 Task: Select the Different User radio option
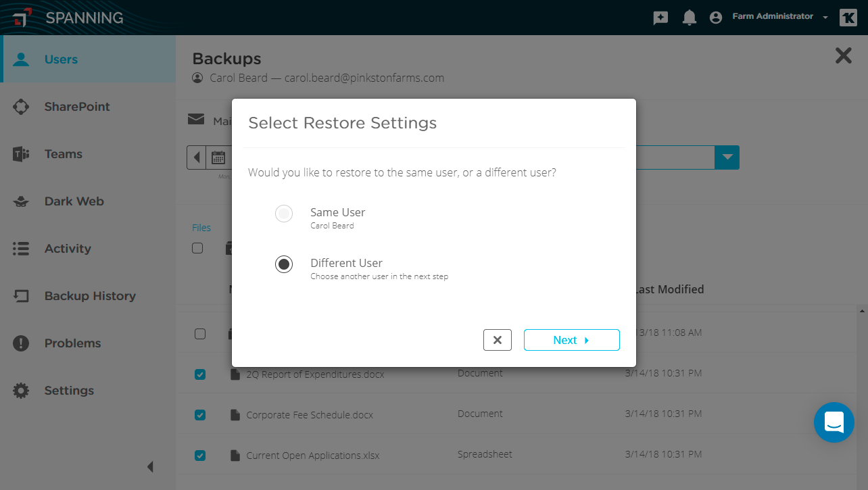(x=284, y=264)
